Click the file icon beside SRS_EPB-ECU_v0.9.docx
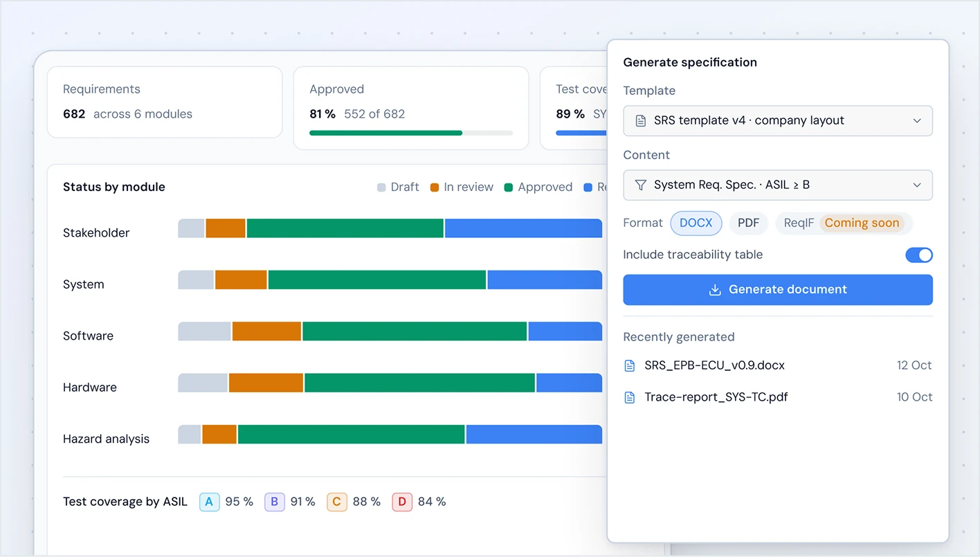The width and height of the screenshot is (980, 557). pos(630,365)
